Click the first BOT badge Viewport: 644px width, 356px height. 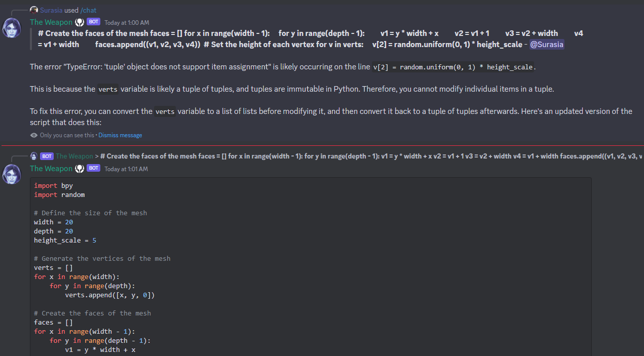pos(93,21)
